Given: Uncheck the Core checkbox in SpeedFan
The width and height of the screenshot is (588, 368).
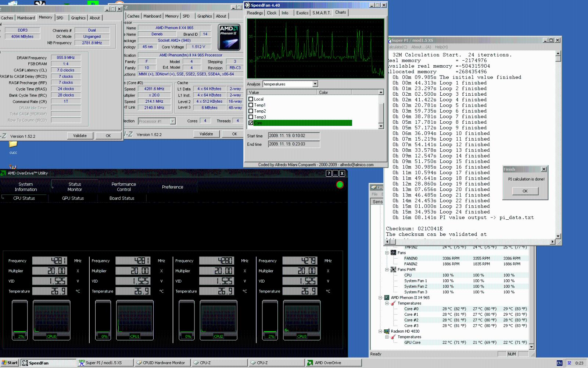Looking at the screenshot, I should tap(251, 123).
